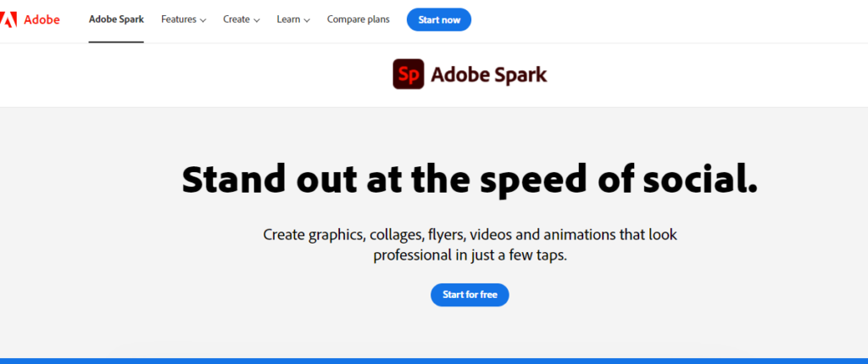Click the Adobe logo icon

coord(8,20)
